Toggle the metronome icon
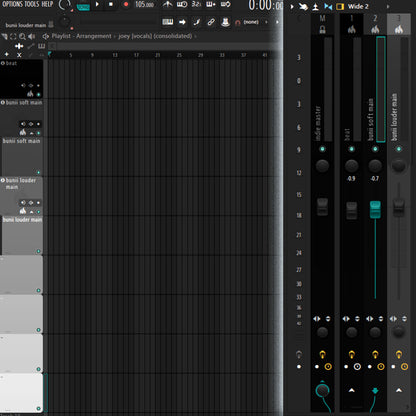This screenshot has height=416, width=416. 167,4
